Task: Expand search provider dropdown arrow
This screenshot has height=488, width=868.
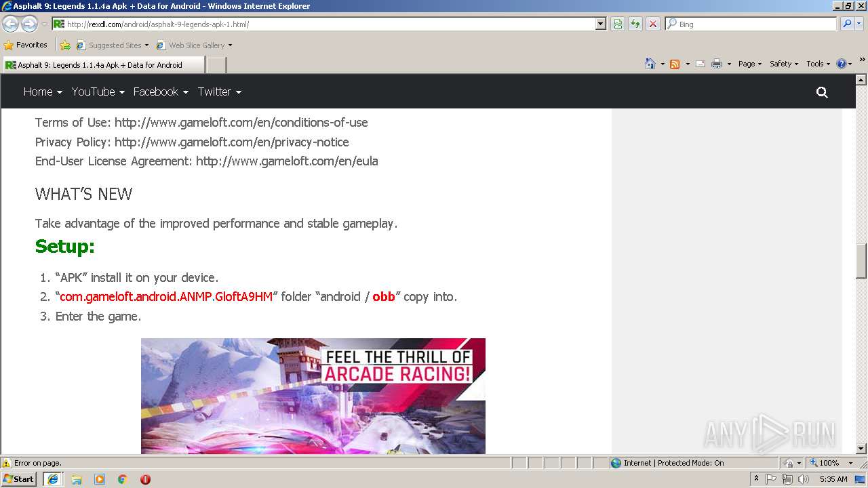Action: coord(861,24)
